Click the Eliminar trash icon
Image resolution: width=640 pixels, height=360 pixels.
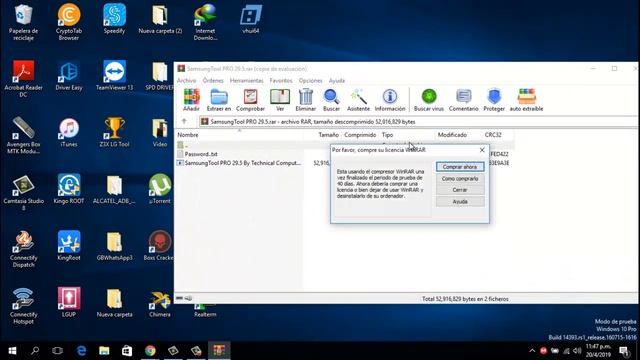(x=306, y=100)
